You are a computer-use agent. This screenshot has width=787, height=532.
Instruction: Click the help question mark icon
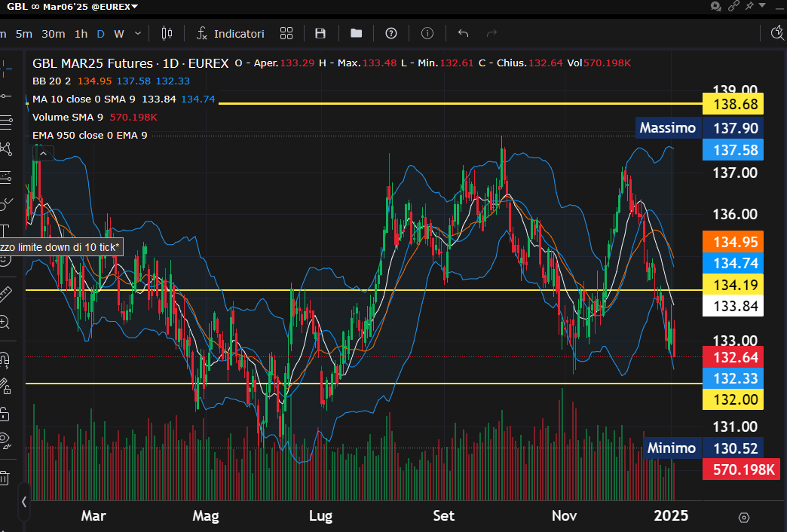pos(391,33)
